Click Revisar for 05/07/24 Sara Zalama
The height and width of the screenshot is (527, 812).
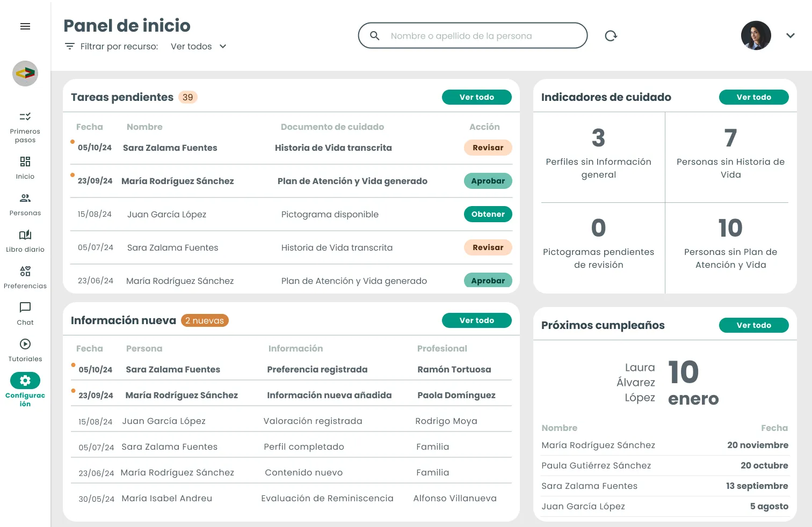(x=488, y=247)
